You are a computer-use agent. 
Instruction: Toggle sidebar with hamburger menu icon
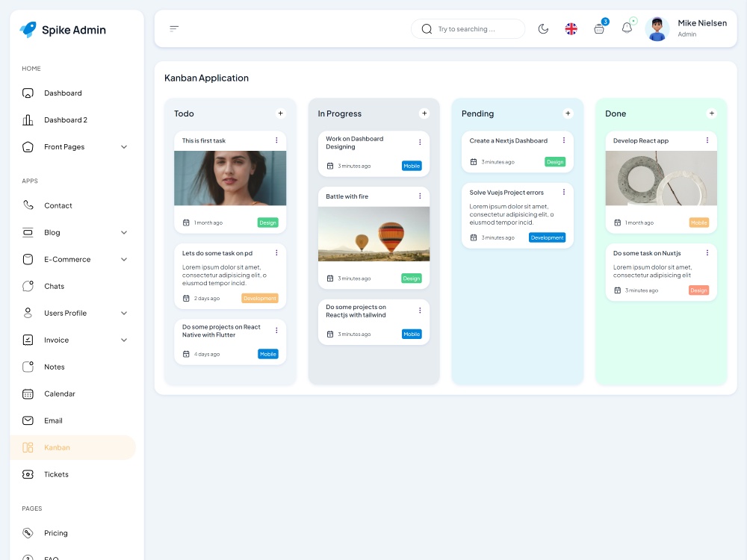click(174, 28)
